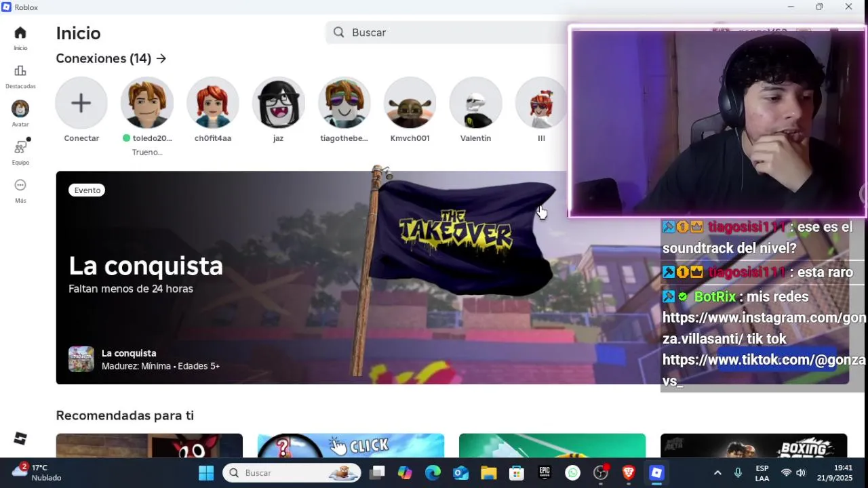The image size is (868, 488).
Task: Open the first recommended game tile
Action: point(149,445)
